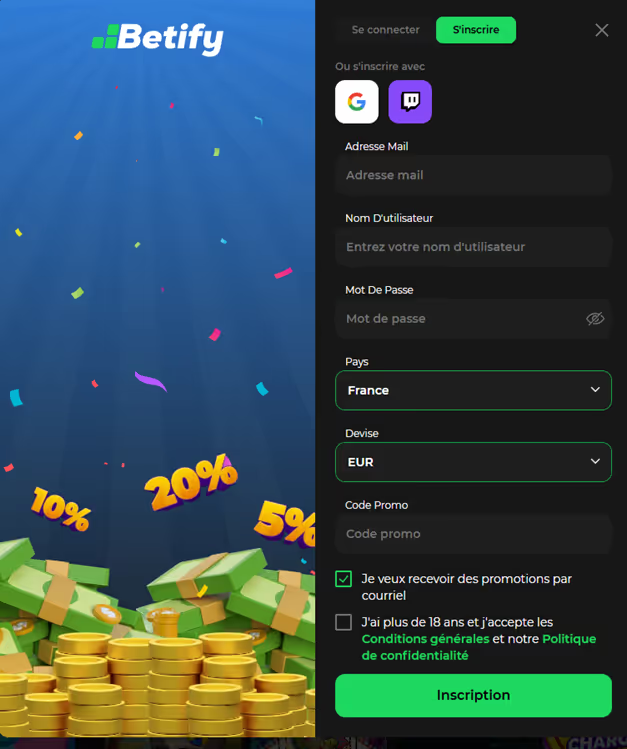
Task: Expand the EUR dropdown using its chevron
Action: (x=595, y=461)
